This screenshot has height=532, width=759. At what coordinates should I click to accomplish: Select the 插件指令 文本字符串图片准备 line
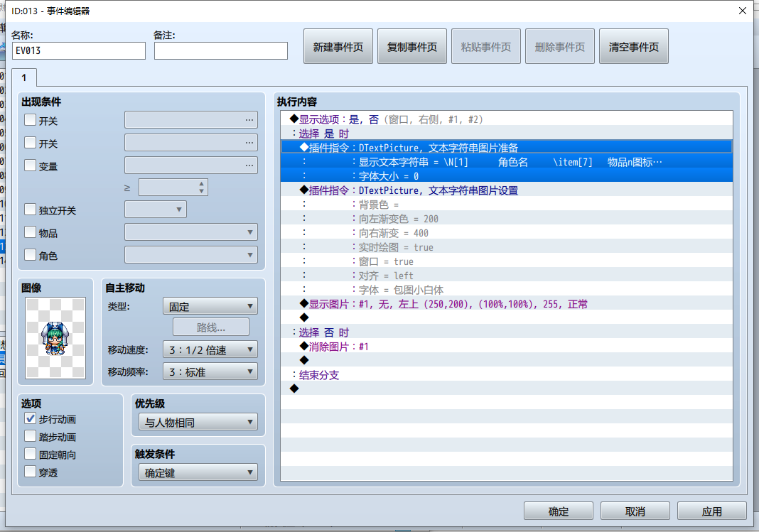[x=507, y=148]
